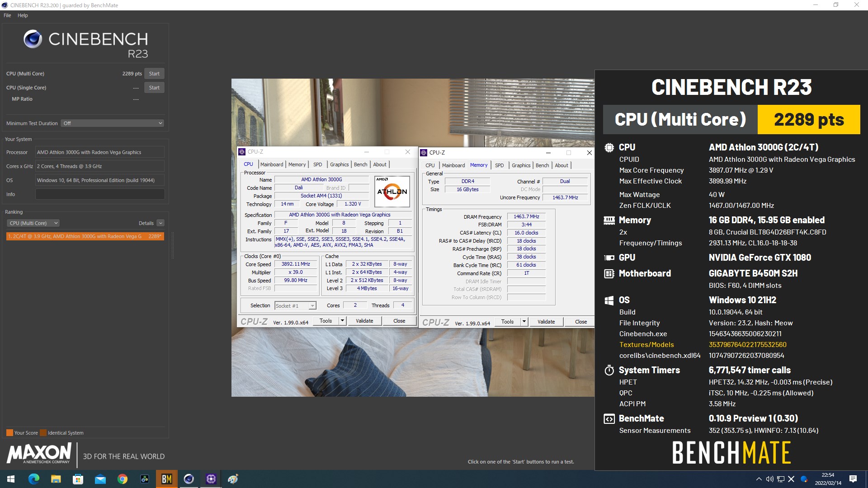Click BenchMate Motherboard section icon

pos(609,273)
